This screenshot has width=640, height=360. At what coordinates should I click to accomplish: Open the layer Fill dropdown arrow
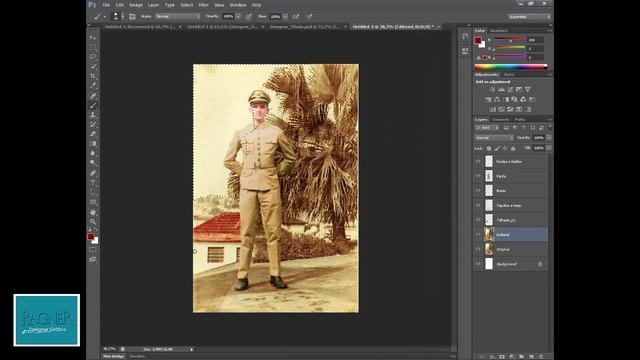coord(549,148)
